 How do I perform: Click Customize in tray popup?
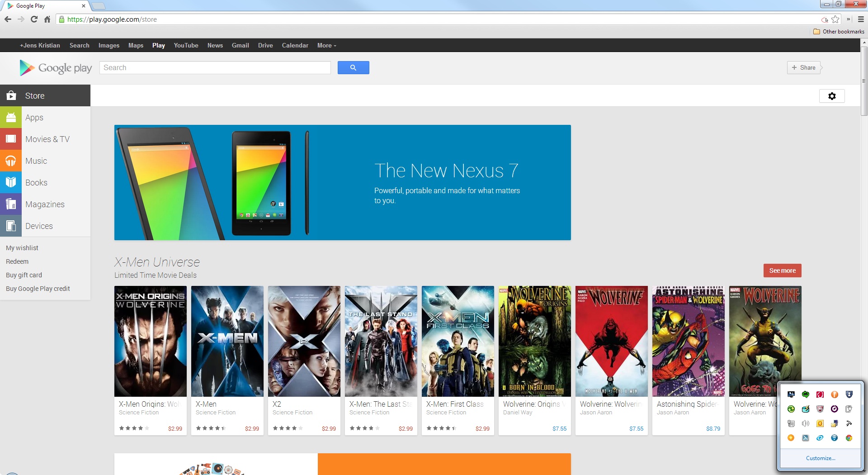(x=821, y=458)
